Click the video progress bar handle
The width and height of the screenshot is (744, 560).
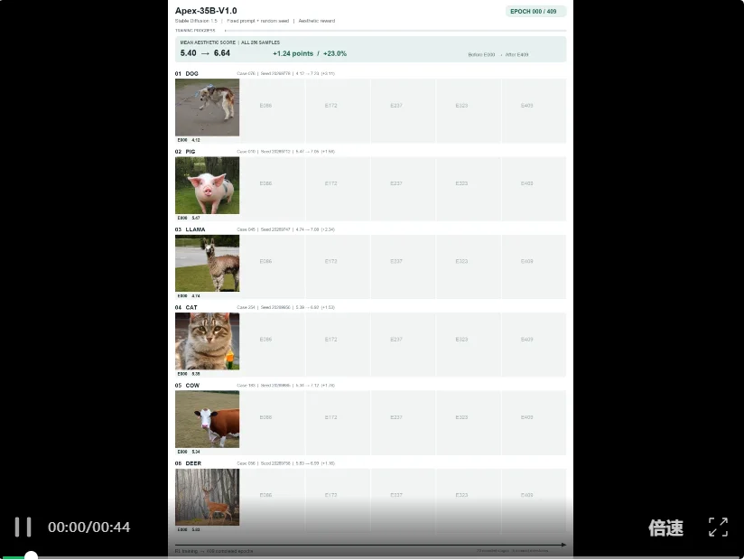click(31, 556)
